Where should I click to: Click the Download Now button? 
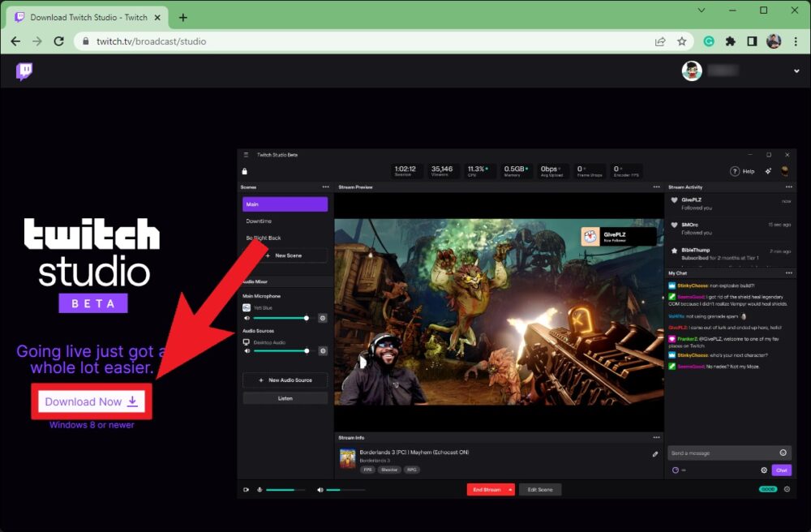click(91, 401)
